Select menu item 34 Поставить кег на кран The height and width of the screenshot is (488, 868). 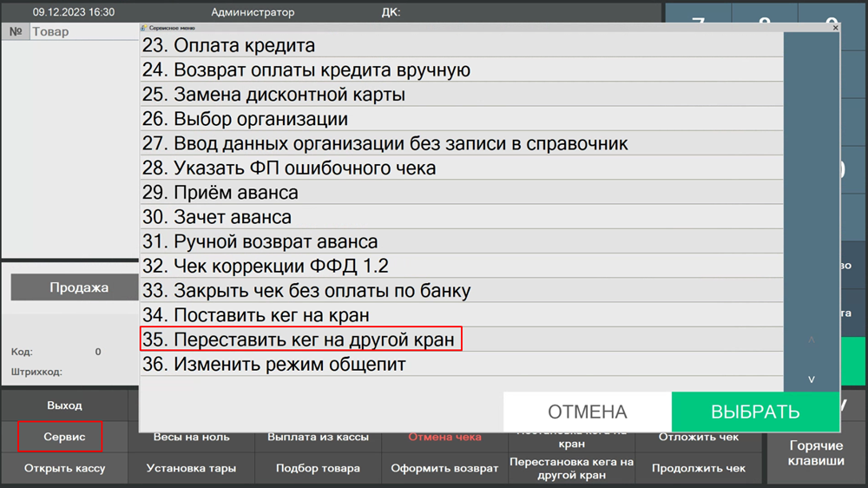tap(271, 315)
